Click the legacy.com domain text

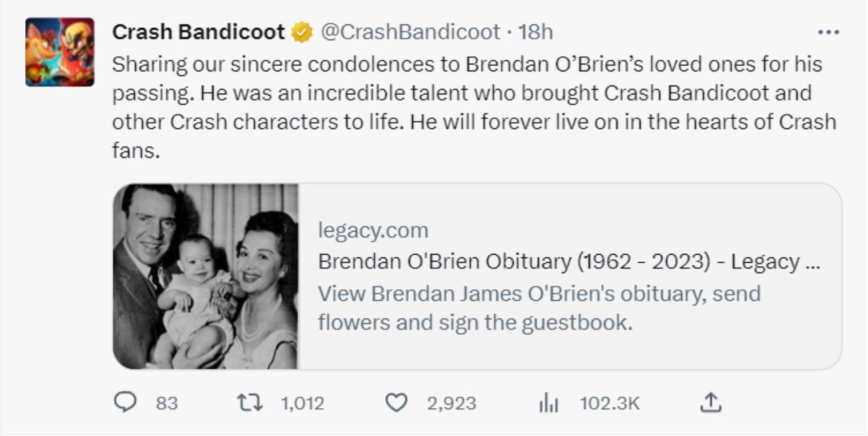[373, 230]
